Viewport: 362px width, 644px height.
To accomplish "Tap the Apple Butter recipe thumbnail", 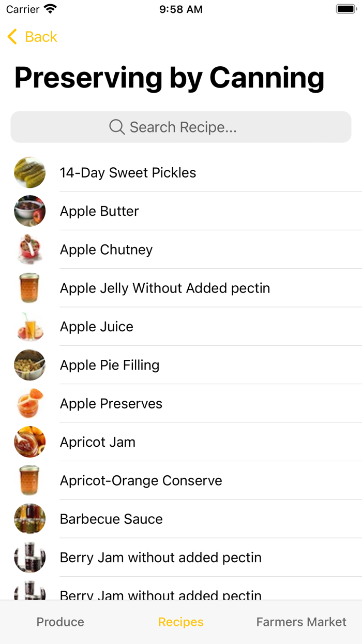I will pos(29,211).
